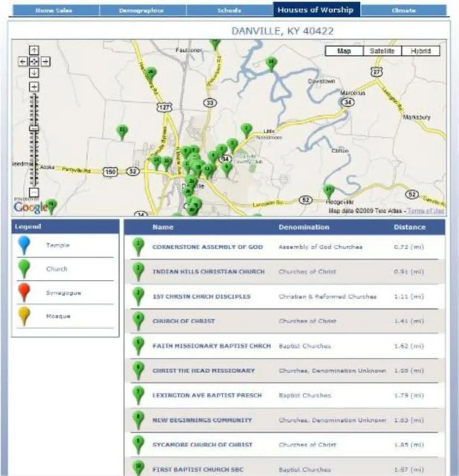This screenshot has width=459, height=476.
Task: Open the Home Sales tab
Action: 54,10
